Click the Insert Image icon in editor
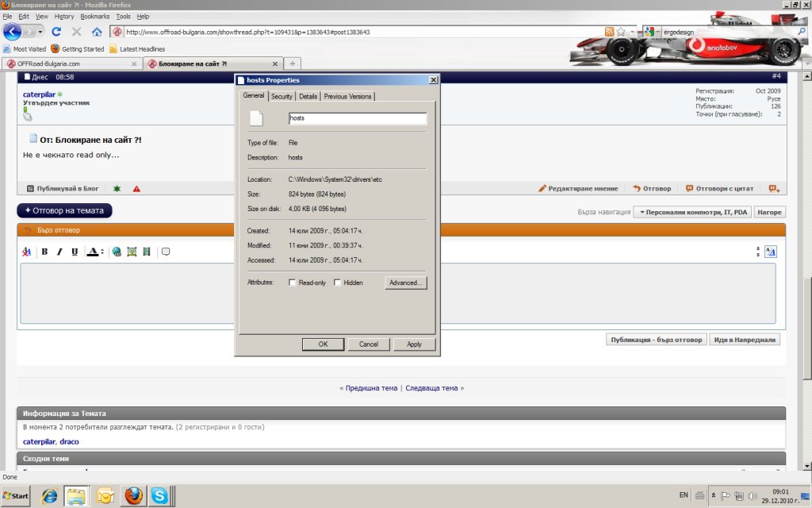The image size is (812, 508). tap(132, 252)
